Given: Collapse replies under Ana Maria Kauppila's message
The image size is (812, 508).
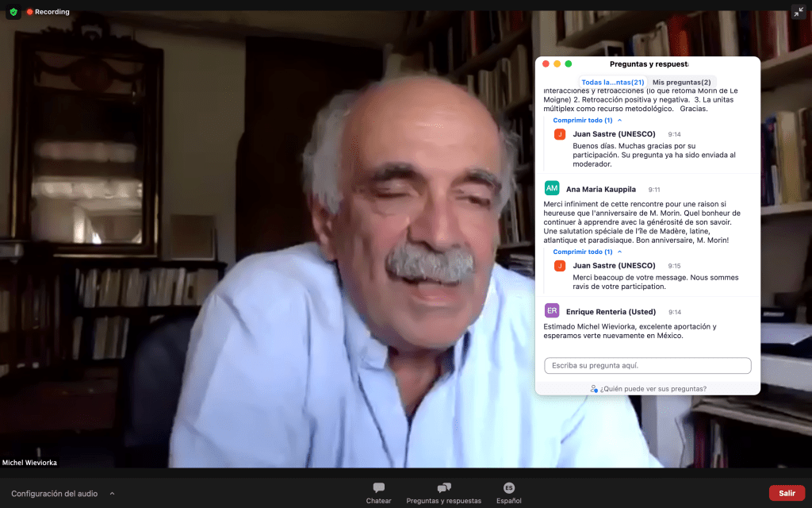Looking at the screenshot, I should [x=587, y=252].
